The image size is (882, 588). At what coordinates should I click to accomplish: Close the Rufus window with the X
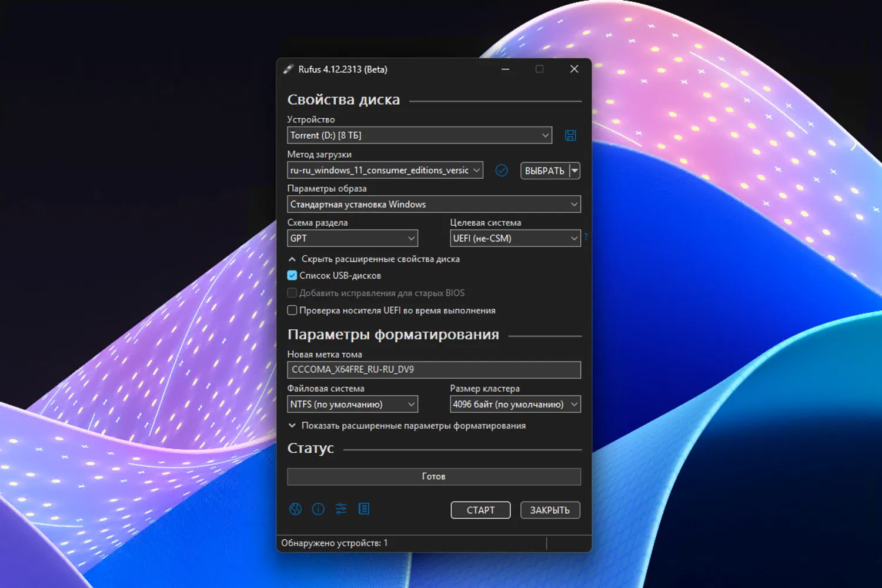coord(574,69)
